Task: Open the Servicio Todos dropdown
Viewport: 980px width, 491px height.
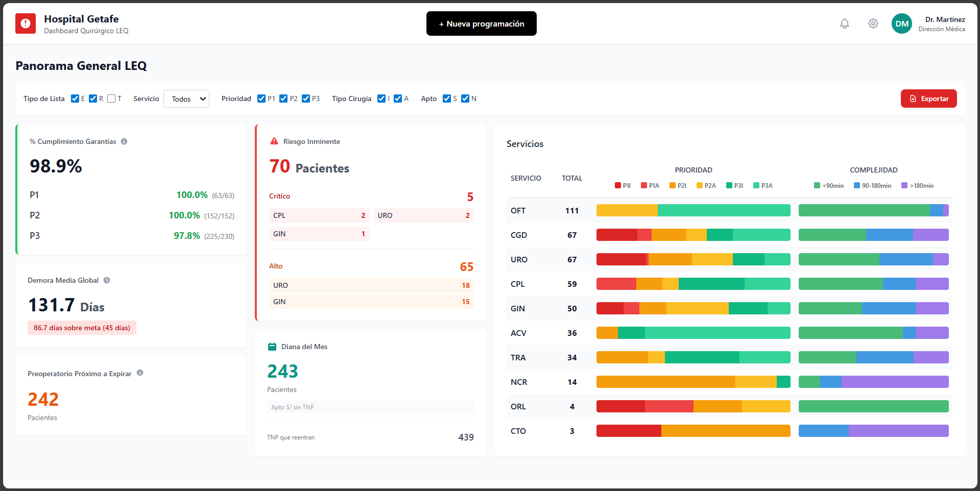Action: (186, 99)
